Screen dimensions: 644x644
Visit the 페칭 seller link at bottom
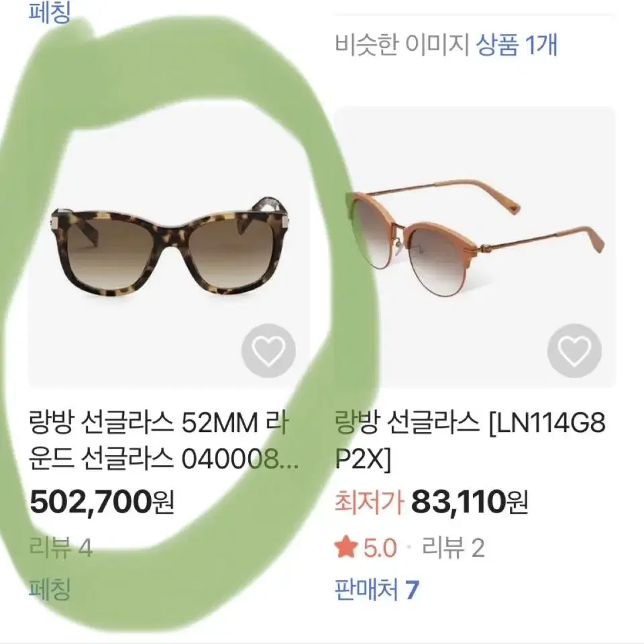tap(50, 588)
